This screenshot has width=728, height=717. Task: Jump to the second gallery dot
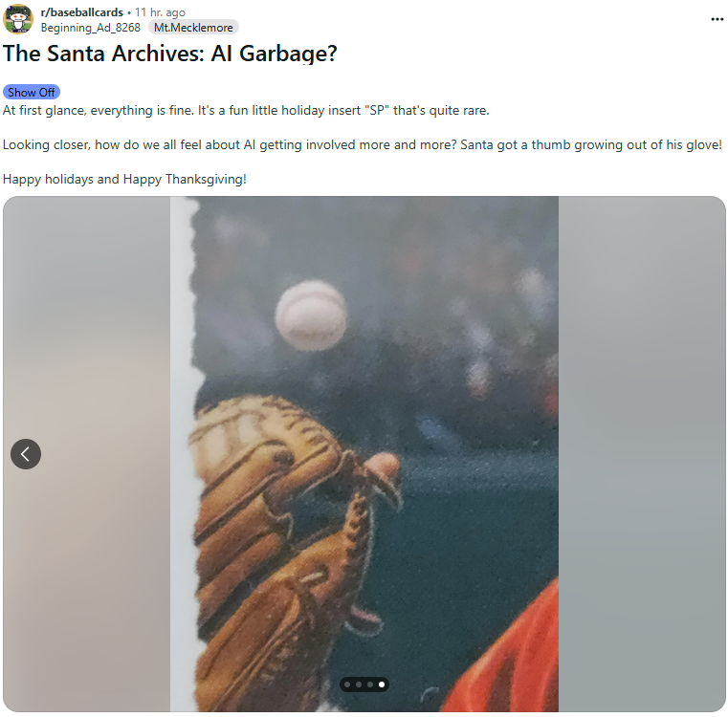point(359,684)
